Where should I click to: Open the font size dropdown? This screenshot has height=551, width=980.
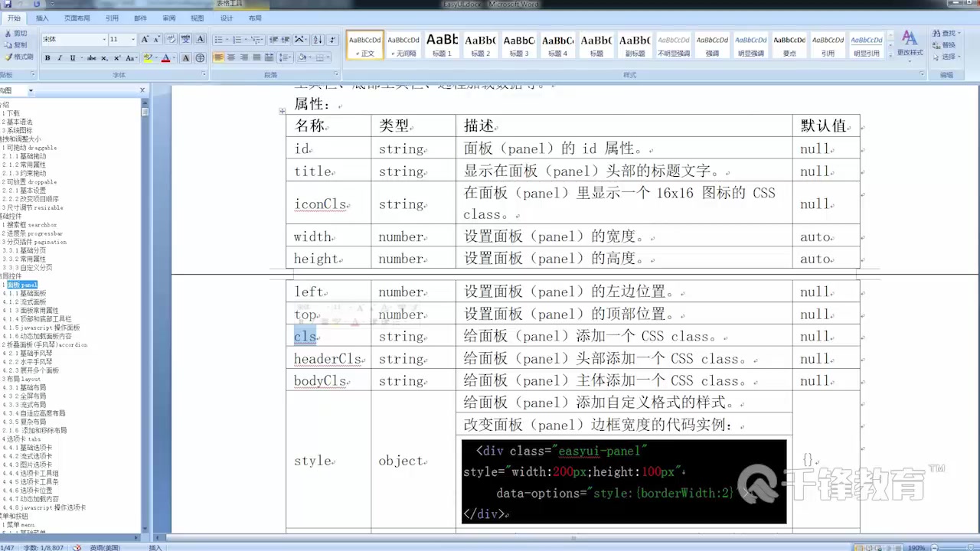tap(133, 39)
